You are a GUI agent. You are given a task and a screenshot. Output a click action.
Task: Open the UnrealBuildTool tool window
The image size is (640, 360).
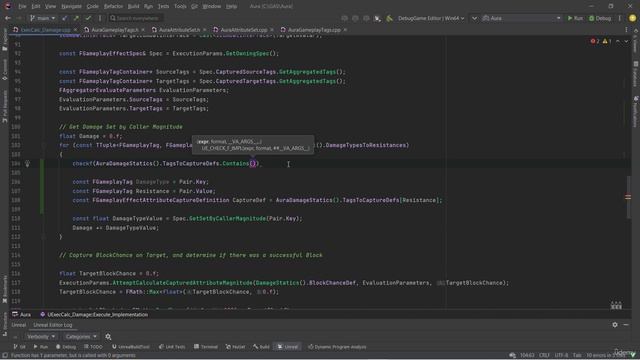click(131, 347)
